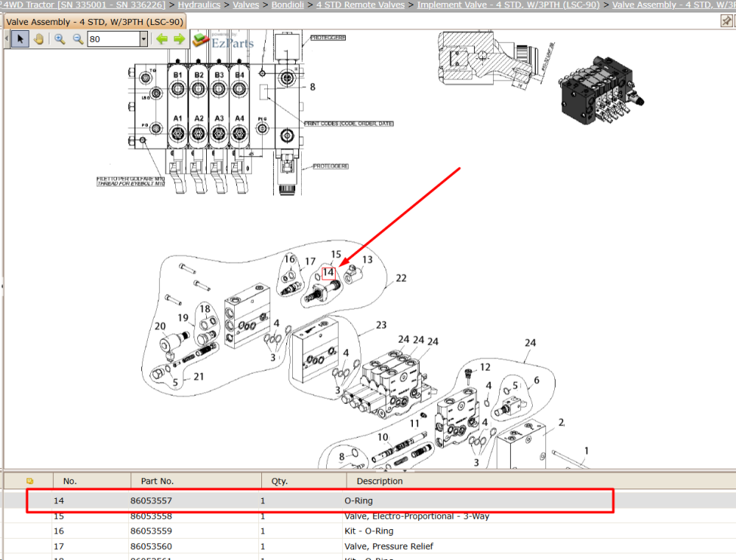Zoom in on the diagram
Image resolution: width=736 pixels, height=560 pixels.
pos(60,39)
